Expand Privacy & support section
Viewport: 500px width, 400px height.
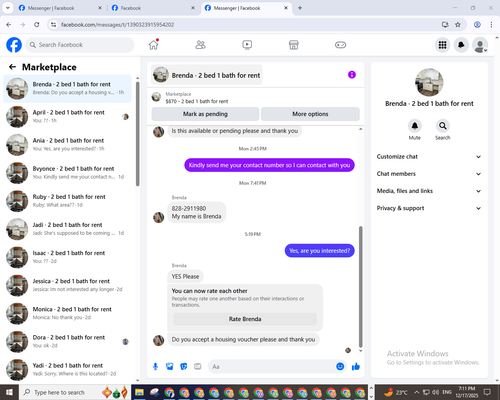pos(429,208)
